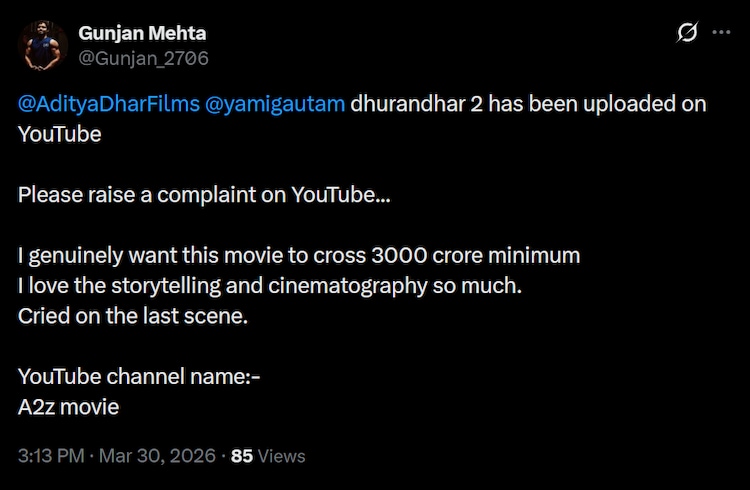Click the Views label
750x490 pixels.
[281, 456]
